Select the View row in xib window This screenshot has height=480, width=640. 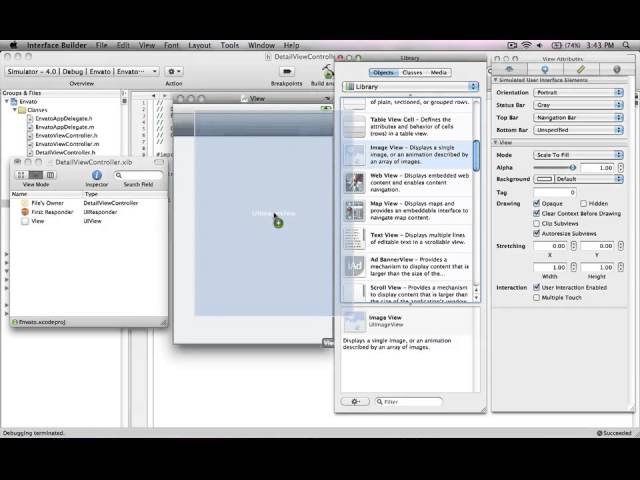pos(89,221)
